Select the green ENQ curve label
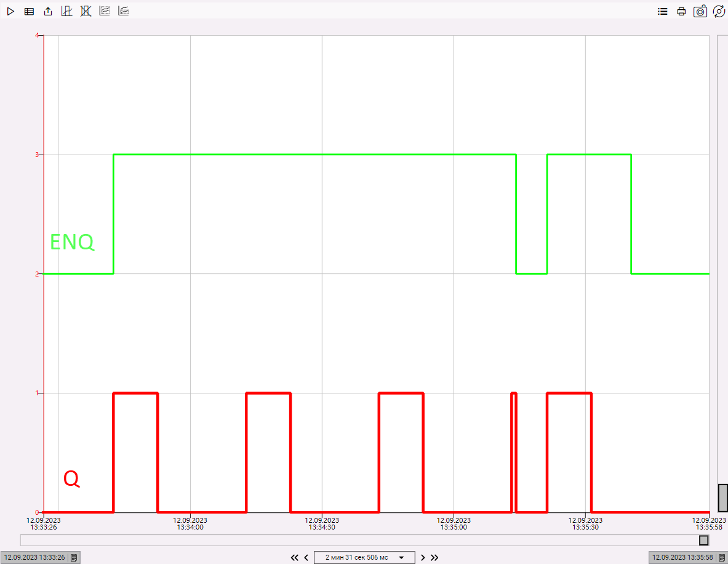The image size is (728, 564). pos(72,243)
